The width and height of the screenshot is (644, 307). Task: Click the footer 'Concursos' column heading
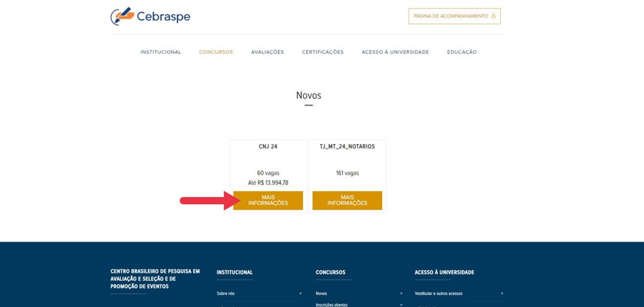pyautogui.click(x=331, y=272)
